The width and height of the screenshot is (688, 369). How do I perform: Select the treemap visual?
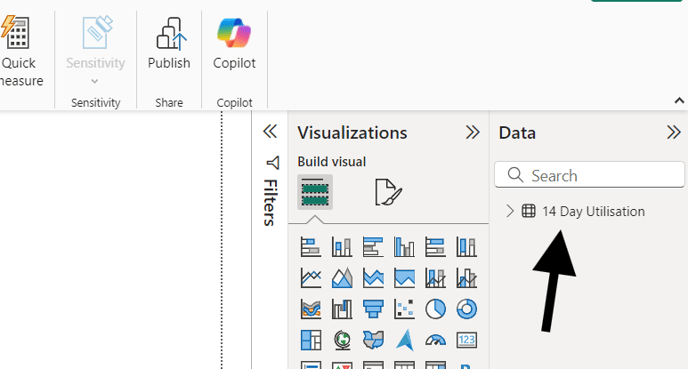311,340
